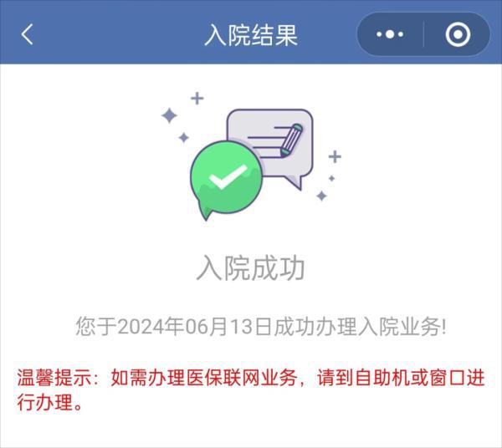This screenshot has width=502, height=448.
Task: Click the divider inside the capsule button
Action: (x=424, y=34)
